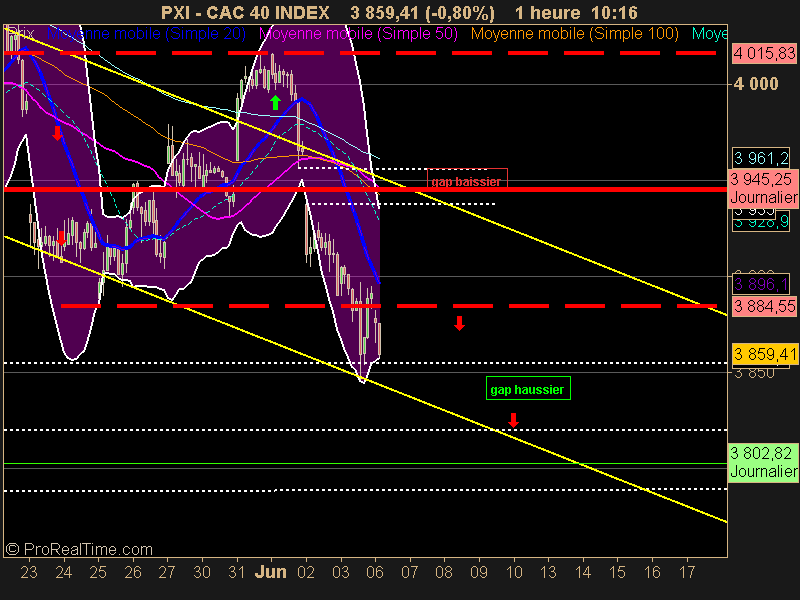Click date 02 on the time axis

point(306,572)
